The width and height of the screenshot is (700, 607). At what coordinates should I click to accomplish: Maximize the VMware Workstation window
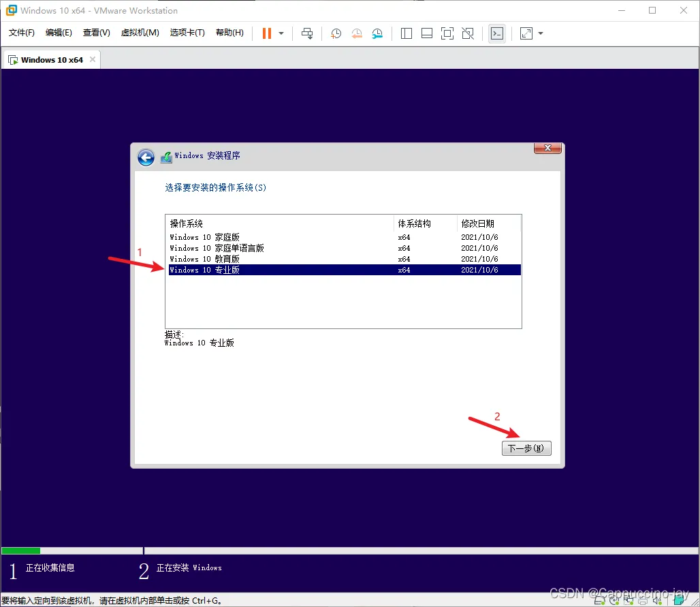point(652,10)
